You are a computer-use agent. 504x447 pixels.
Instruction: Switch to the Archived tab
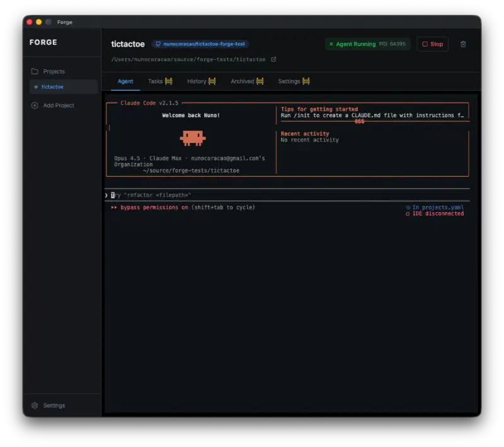coord(247,82)
